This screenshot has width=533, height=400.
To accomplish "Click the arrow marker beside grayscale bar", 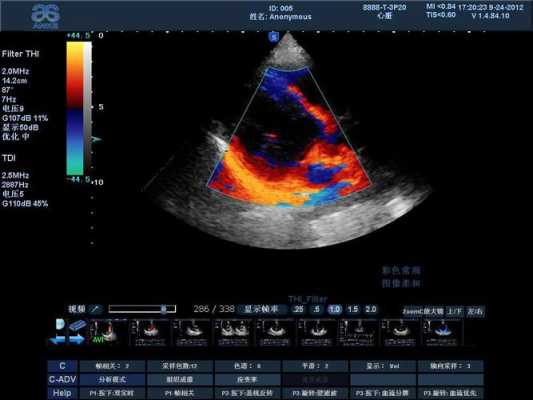I will (96, 139).
